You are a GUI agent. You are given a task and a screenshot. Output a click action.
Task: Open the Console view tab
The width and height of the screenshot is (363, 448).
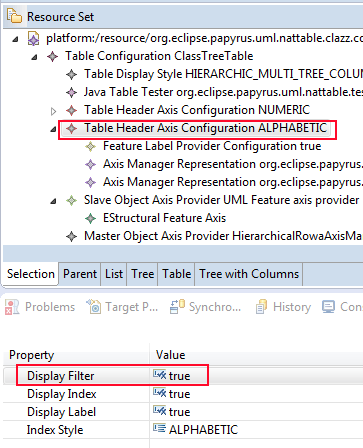point(342,307)
